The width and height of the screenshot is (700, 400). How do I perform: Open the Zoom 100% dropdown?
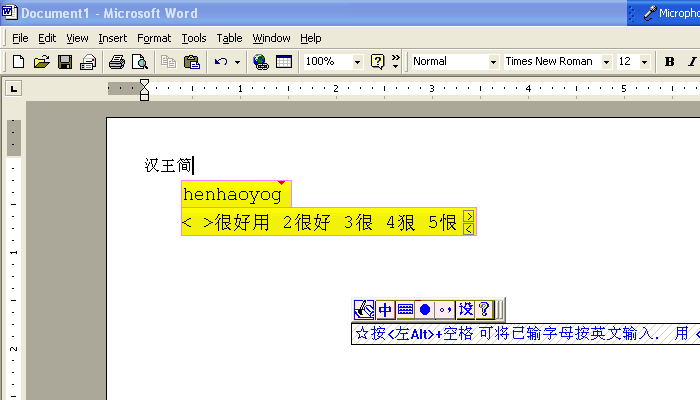(357, 62)
